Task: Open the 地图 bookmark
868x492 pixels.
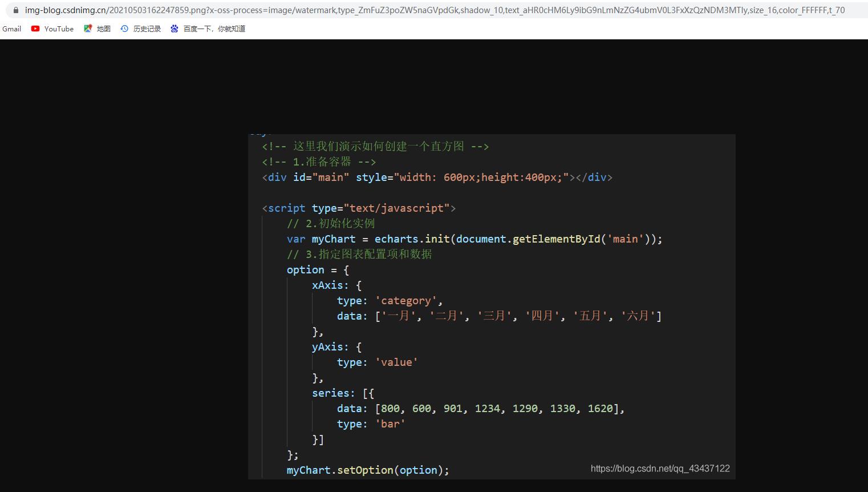Action: click(x=103, y=29)
